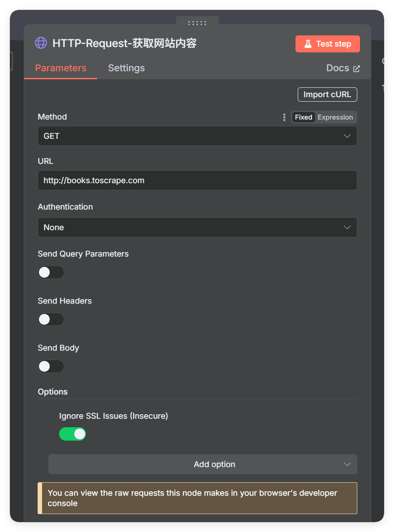Click into the URL input field
394x532 pixels.
click(197, 180)
